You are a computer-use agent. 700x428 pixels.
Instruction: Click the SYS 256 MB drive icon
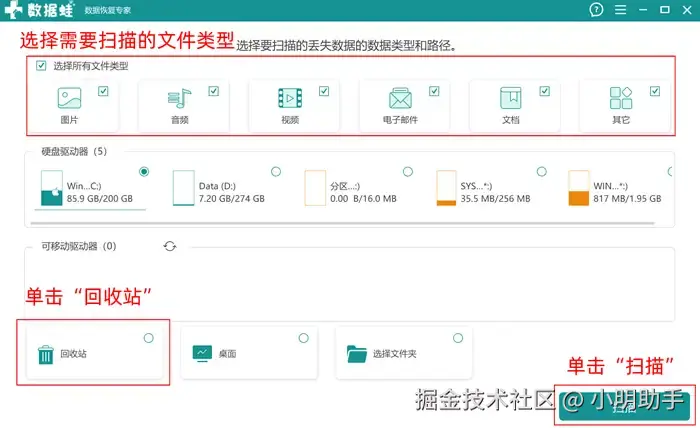[x=446, y=188]
